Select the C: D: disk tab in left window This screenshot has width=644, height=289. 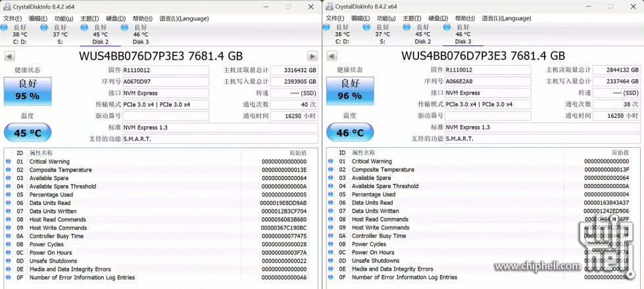pyautogui.click(x=20, y=34)
